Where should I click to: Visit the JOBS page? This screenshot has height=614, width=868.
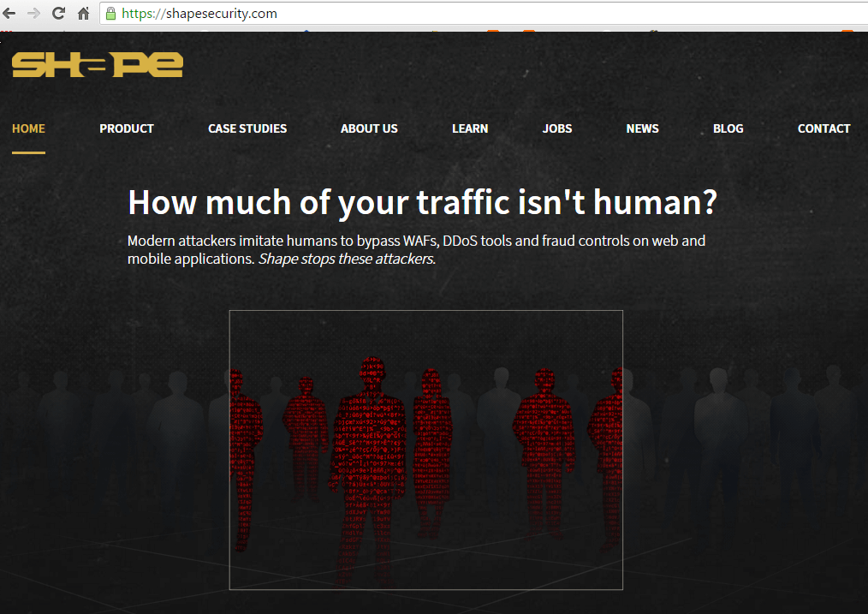click(557, 128)
